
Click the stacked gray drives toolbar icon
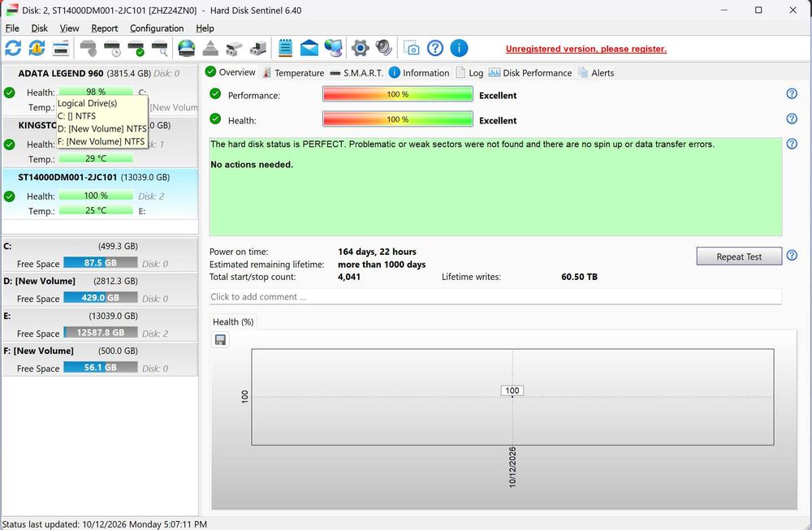[x=234, y=48]
